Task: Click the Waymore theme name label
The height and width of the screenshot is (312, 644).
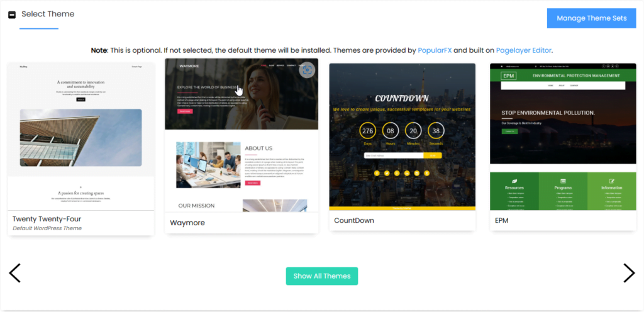Action: [187, 223]
